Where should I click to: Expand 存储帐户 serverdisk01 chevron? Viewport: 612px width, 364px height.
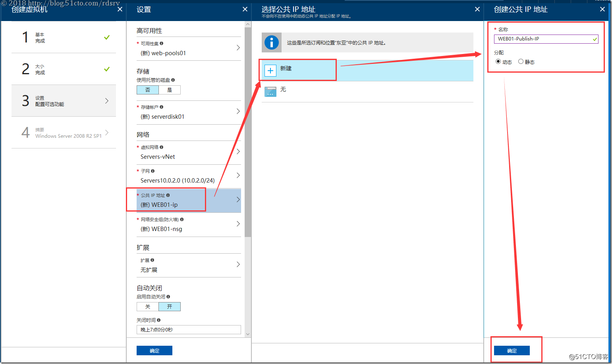(x=238, y=111)
